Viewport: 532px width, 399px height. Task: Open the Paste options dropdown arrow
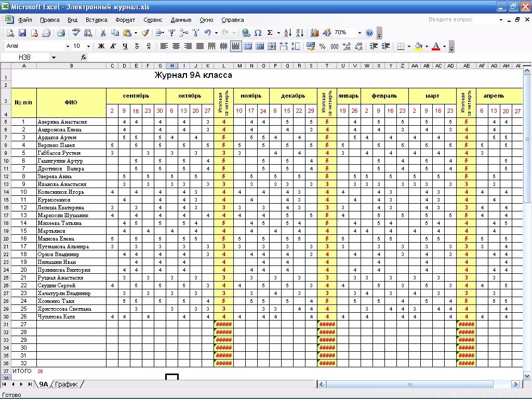pos(136,33)
